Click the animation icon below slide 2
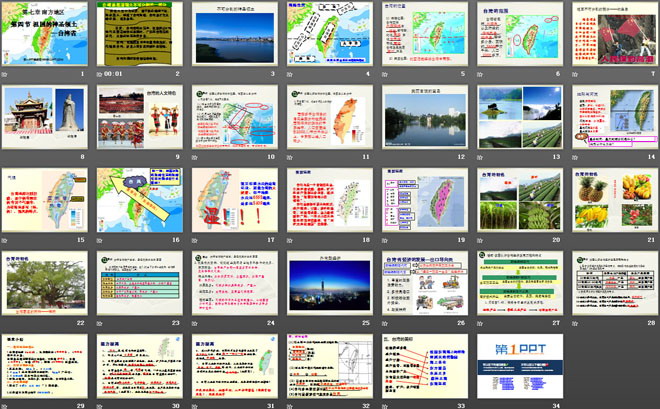 (98, 74)
